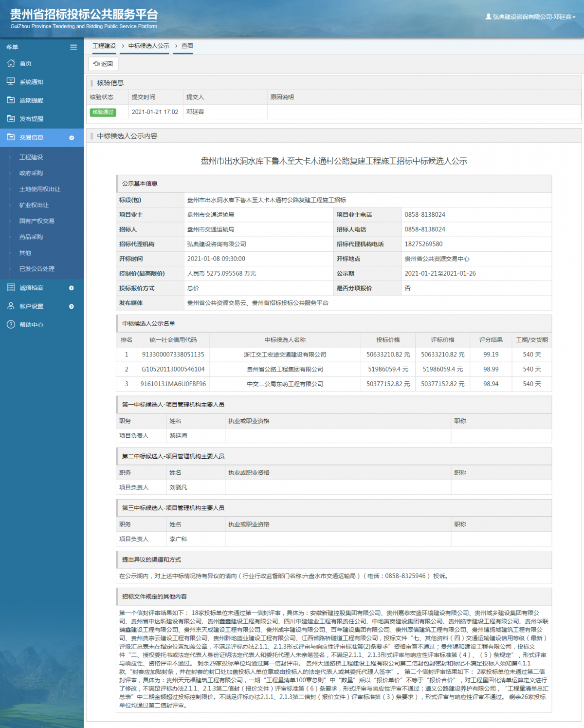
Task: Click project leader name 黎廷海
Action: point(178,436)
